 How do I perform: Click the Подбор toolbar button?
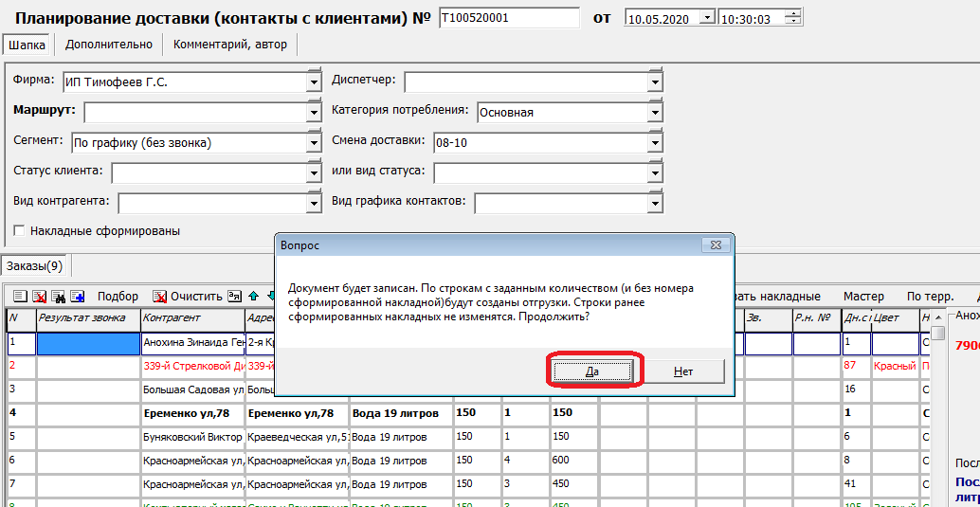[x=118, y=297]
